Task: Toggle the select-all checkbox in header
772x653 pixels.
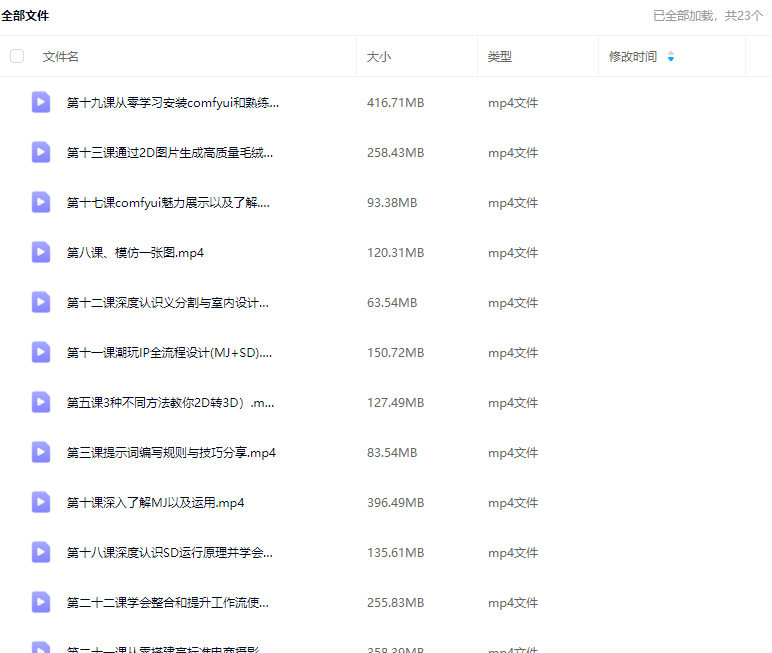Action: pyautogui.click(x=17, y=56)
